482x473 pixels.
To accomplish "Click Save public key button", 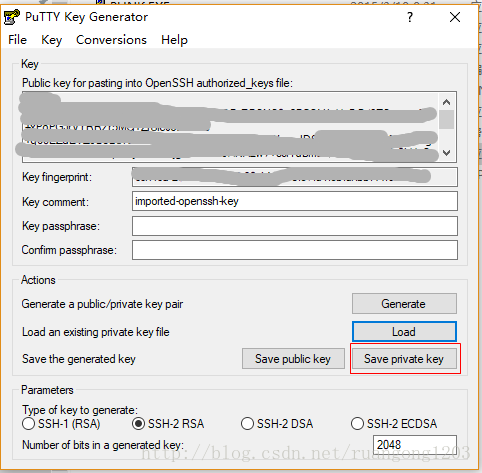I will click(x=293, y=359).
